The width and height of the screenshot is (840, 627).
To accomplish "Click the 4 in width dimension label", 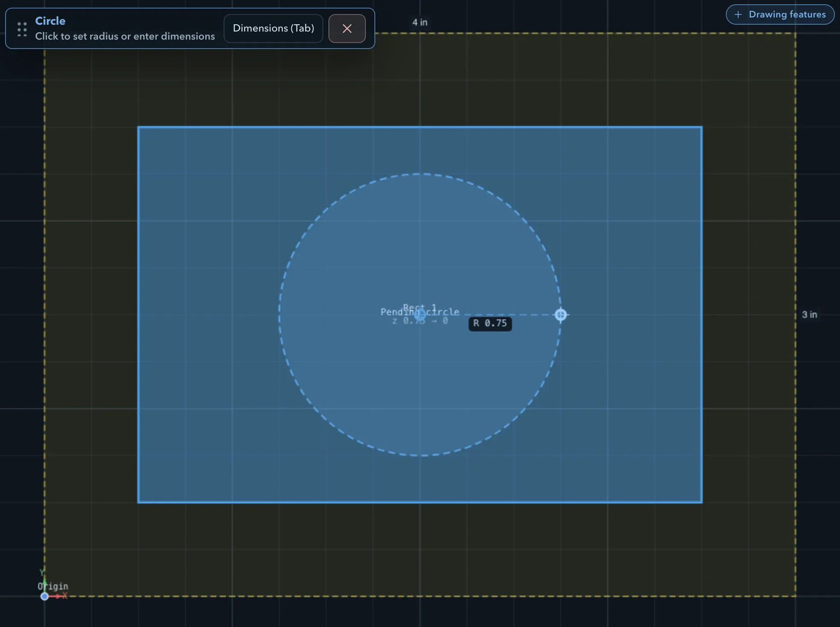I will [x=420, y=23].
